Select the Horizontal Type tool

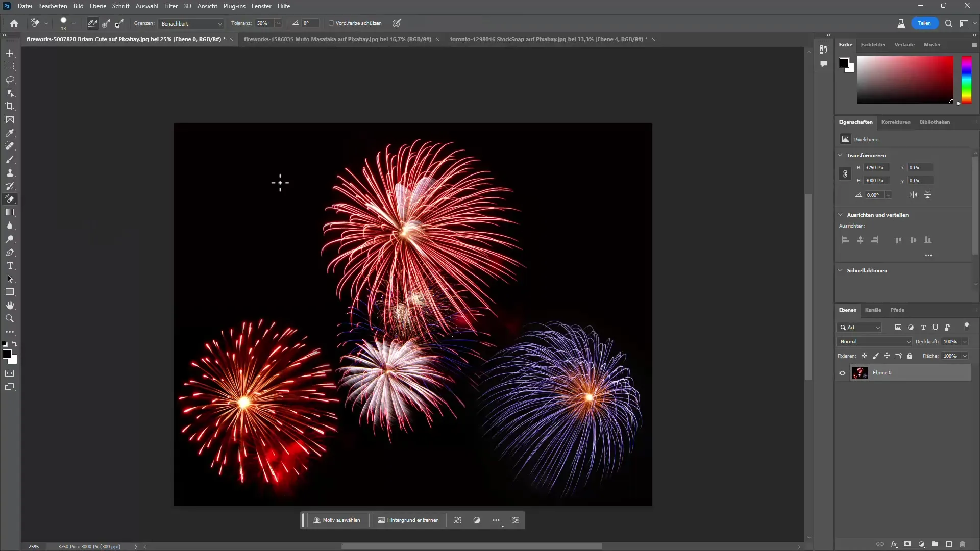[x=10, y=266]
